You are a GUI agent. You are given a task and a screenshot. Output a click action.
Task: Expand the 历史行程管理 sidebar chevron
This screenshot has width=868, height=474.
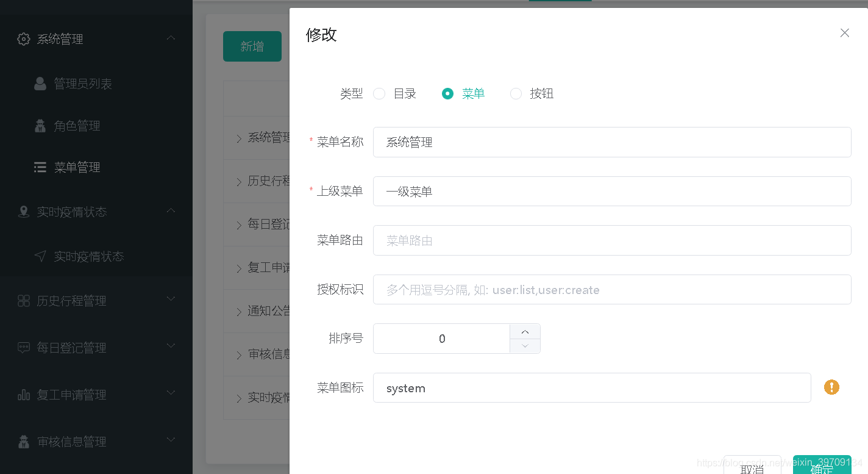(x=171, y=299)
